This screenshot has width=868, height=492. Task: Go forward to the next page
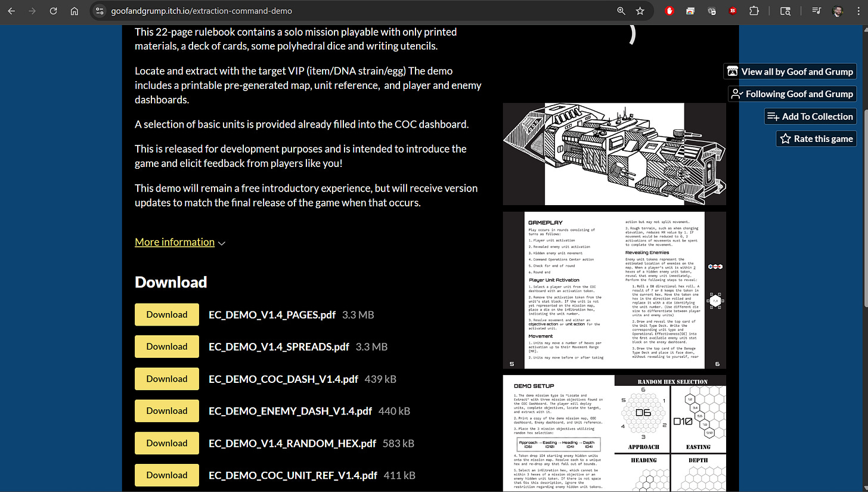coord(32,11)
